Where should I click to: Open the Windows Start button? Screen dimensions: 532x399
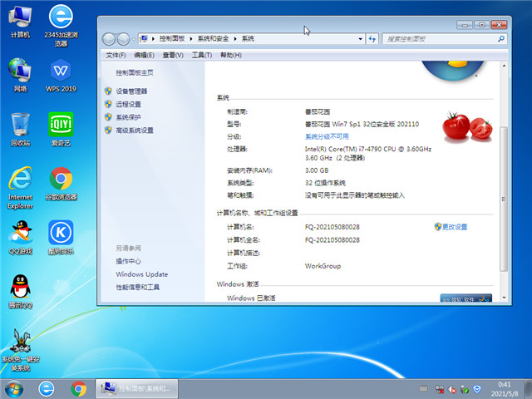coord(14,389)
